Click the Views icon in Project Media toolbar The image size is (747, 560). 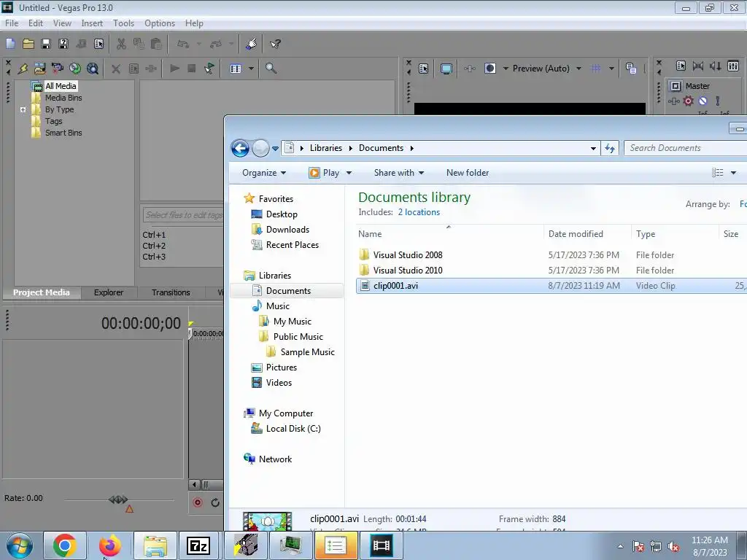click(x=236, y=69)
